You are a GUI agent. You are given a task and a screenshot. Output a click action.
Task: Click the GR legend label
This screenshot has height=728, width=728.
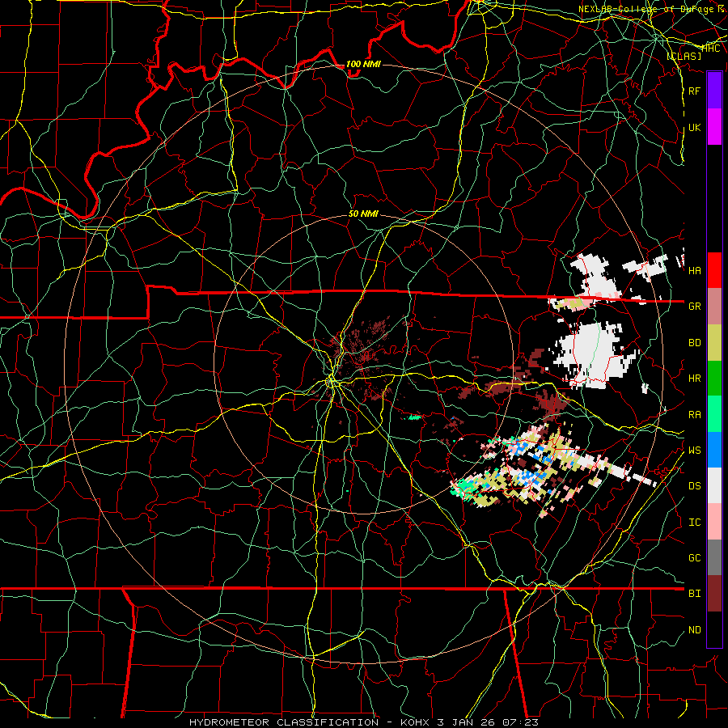(694, 307)
